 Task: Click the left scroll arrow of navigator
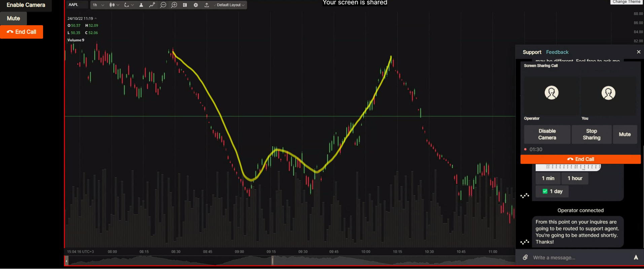[67, 261]
